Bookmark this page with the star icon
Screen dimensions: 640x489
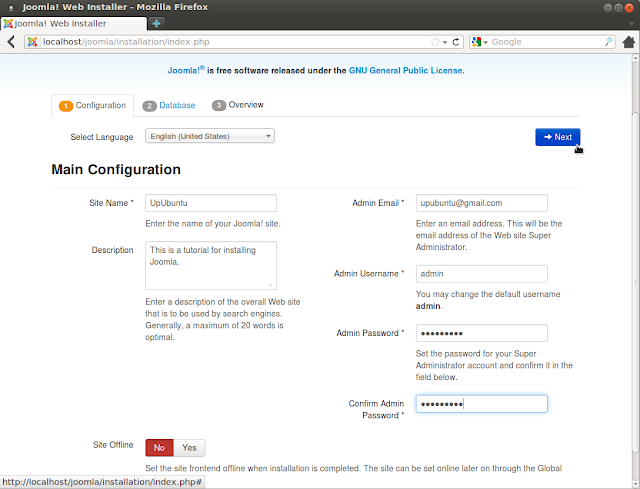435,42
